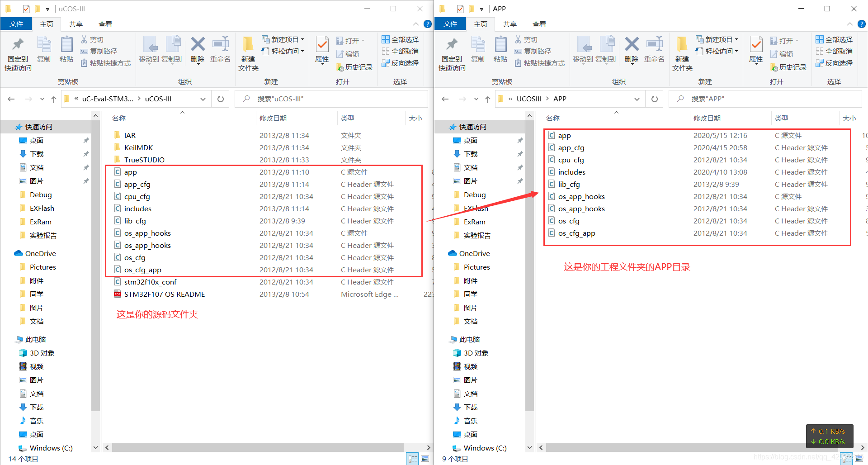Click Move to (移动到) in uCOS-III window
This screenshot has height=465, width=868.
pos(149,49)
